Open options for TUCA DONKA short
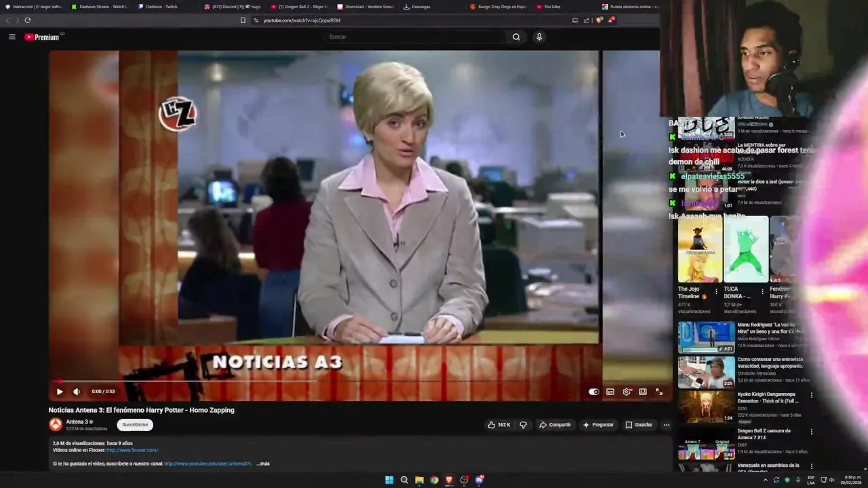 coord(762,291)
